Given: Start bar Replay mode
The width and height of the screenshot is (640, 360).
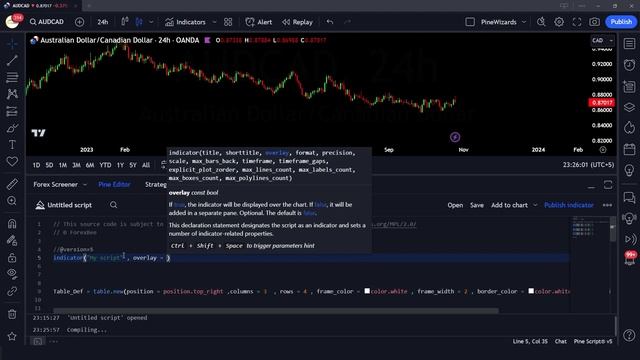Looking at the screenshot, I should click(x=298, y=22).
